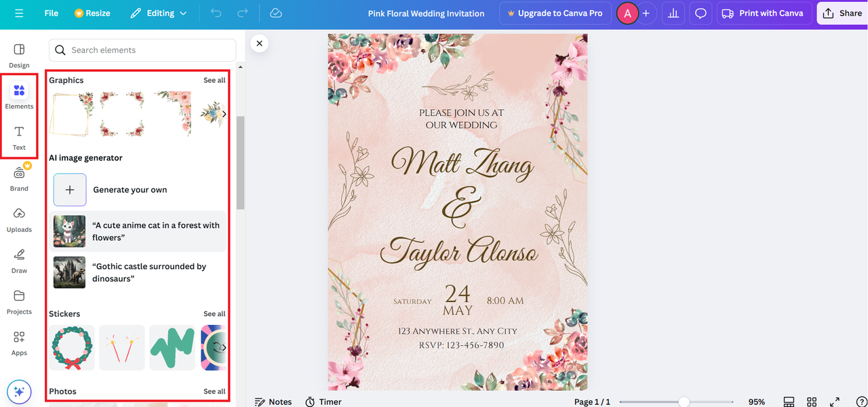868x407 pixels.
Task: Show more Stickers with right arrow
Action: coord(224,347)
